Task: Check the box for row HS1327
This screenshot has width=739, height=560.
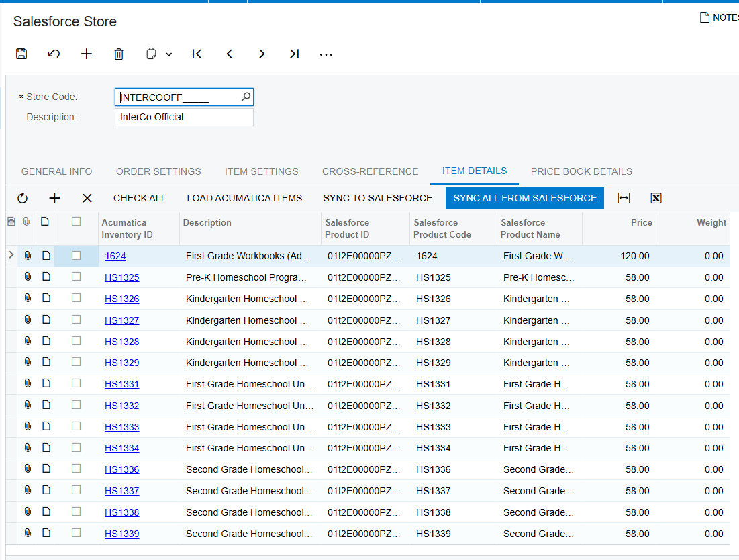Action: pos(76,320)
